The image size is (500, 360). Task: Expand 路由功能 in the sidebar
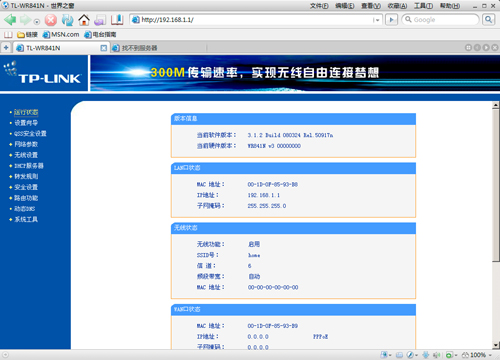coord(26,198)
